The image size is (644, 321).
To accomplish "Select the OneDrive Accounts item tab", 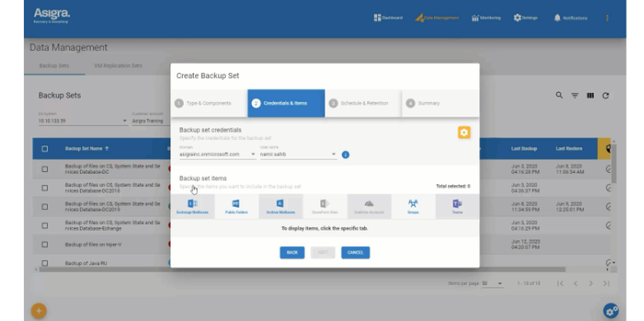I will pos(369,206).
